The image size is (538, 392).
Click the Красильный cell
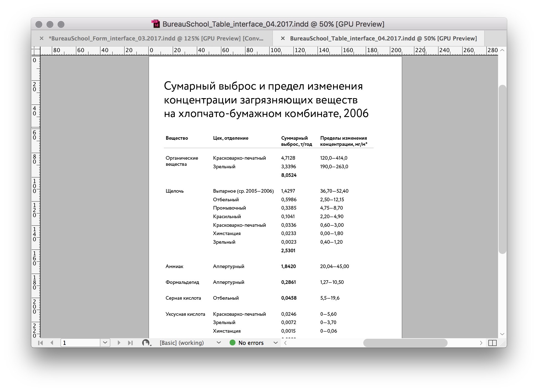tap(227, 217)
